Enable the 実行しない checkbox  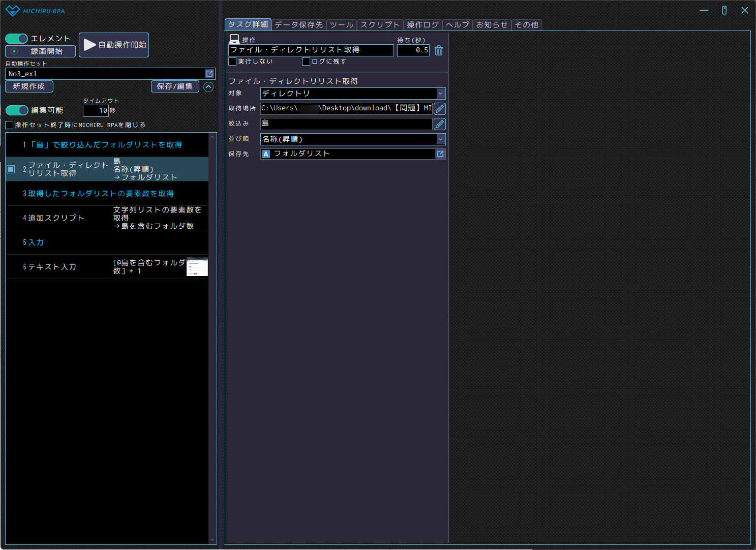(233, 62)
